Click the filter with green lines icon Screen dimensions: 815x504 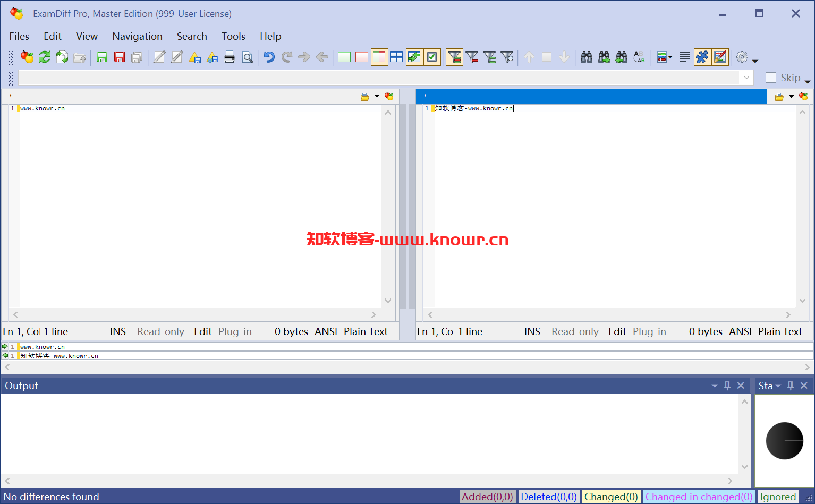(489, 57)
